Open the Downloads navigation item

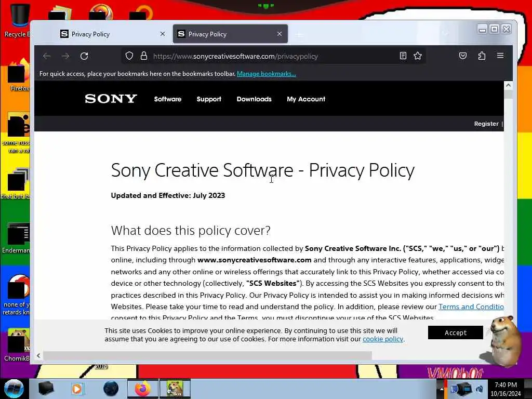(254, 99)
